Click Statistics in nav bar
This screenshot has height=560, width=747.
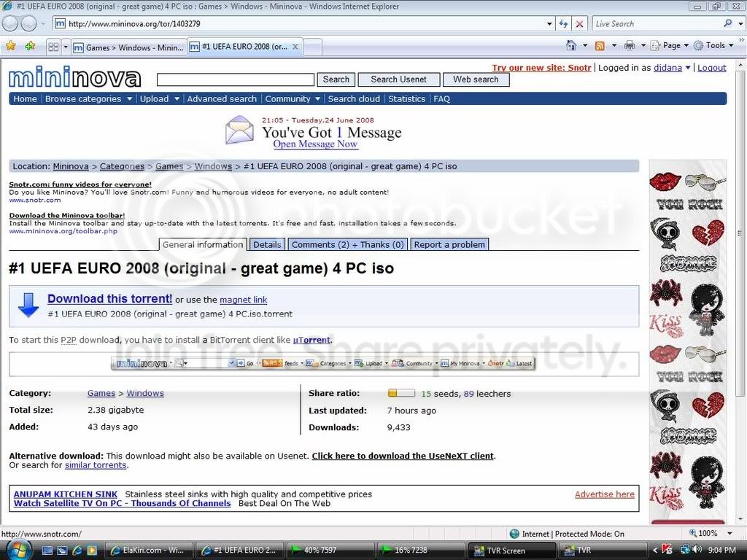pyautogui.click(x=406, y=99)
